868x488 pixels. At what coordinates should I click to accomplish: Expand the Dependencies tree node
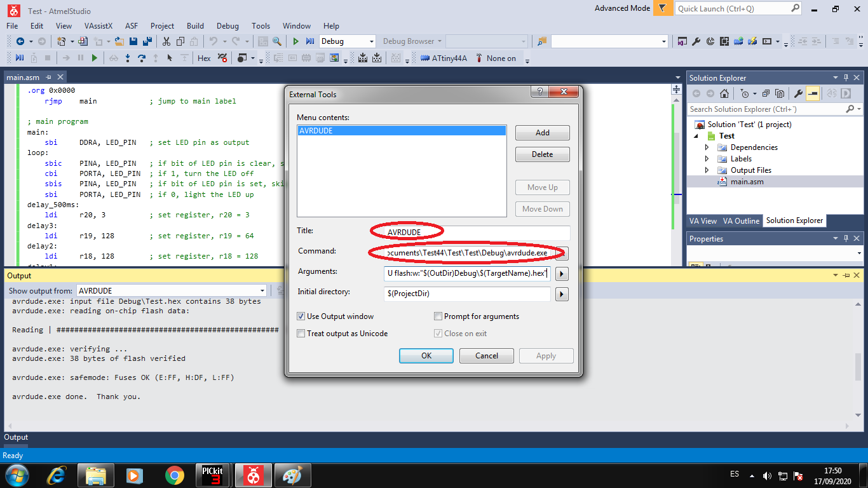pos(707,147)
